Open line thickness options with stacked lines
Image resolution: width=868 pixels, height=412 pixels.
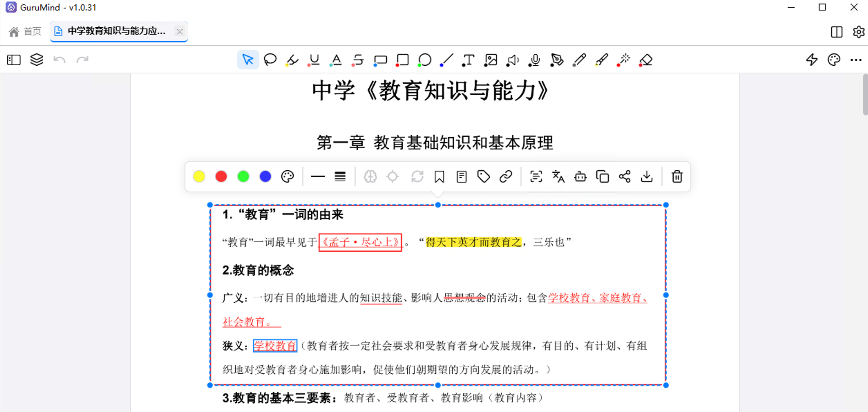[x=340, y=177]
